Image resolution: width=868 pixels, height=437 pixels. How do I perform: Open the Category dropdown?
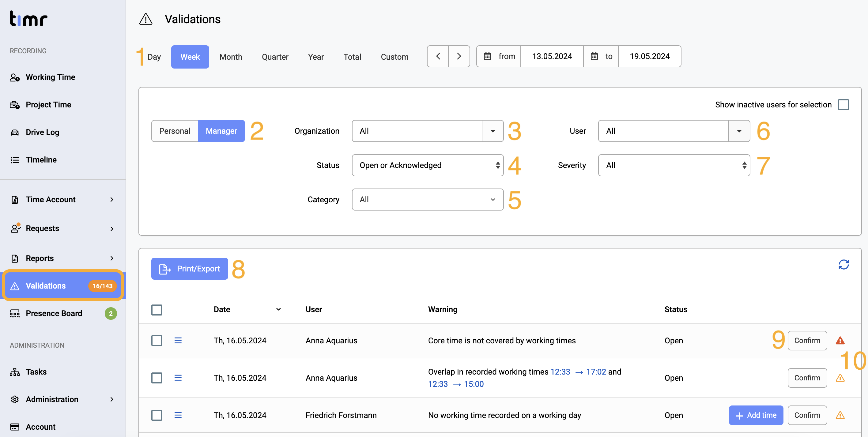[x=428, y=200]
